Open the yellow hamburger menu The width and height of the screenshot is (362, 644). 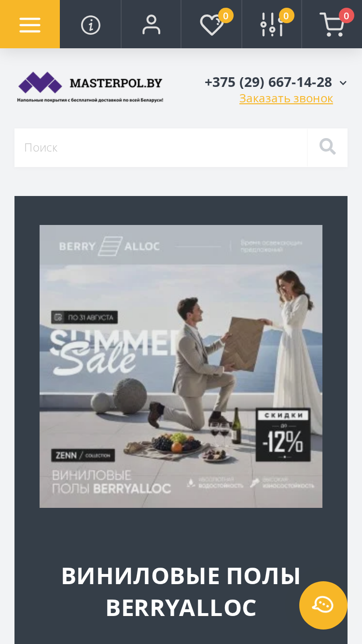click(x=30, y=24)
